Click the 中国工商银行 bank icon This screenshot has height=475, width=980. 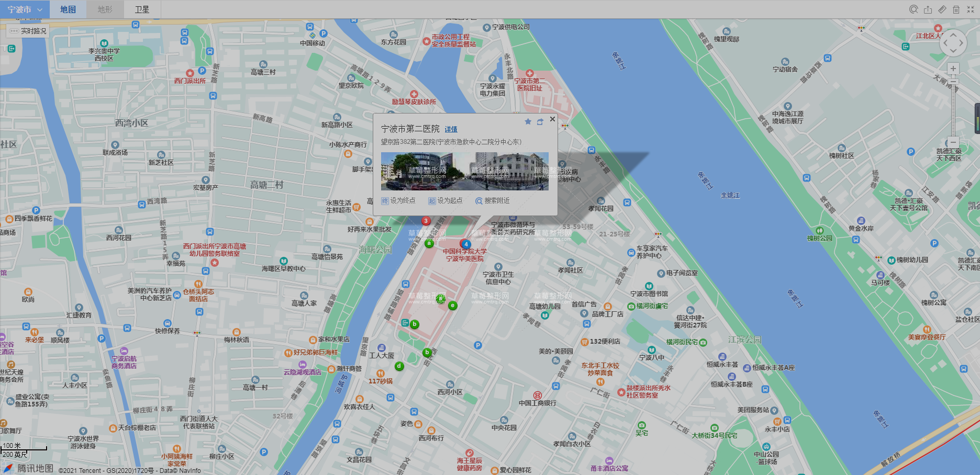tap(538, 395)
